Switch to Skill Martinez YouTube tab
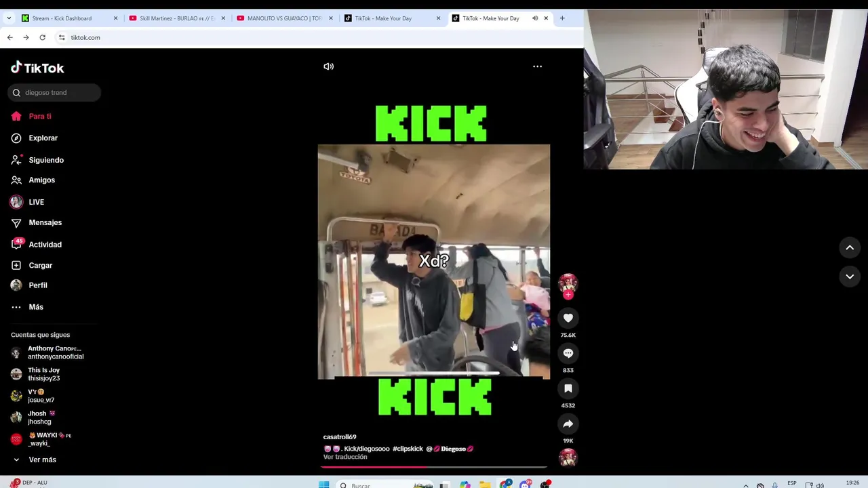Image resolution: width=868 pixels, height=488 pixels. (x=176, y=18)
